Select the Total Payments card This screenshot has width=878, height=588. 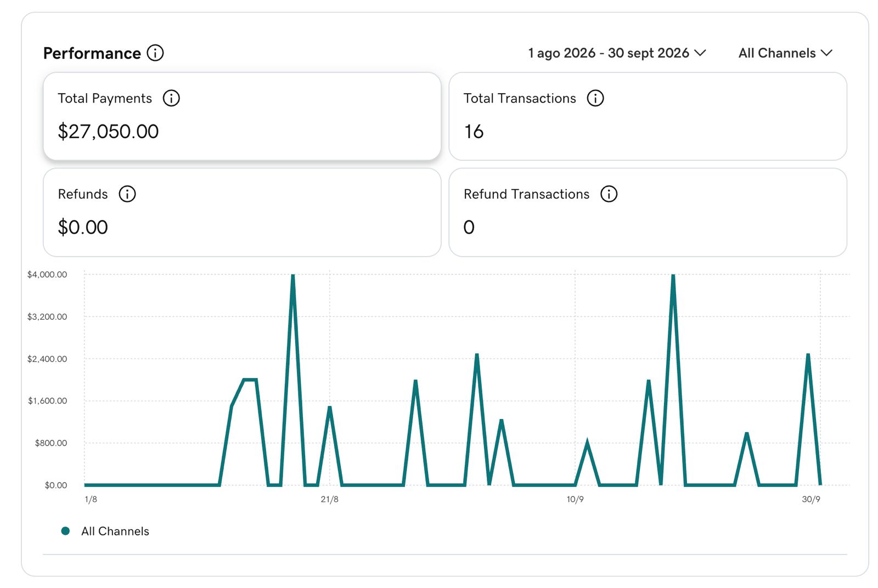coord(242,116)
